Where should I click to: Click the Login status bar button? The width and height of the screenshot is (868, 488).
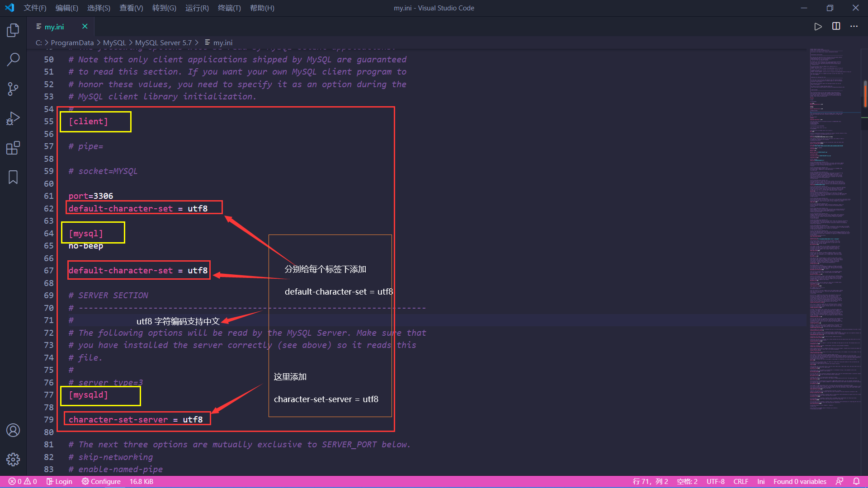pyautogui.click(x=59, y=481)
